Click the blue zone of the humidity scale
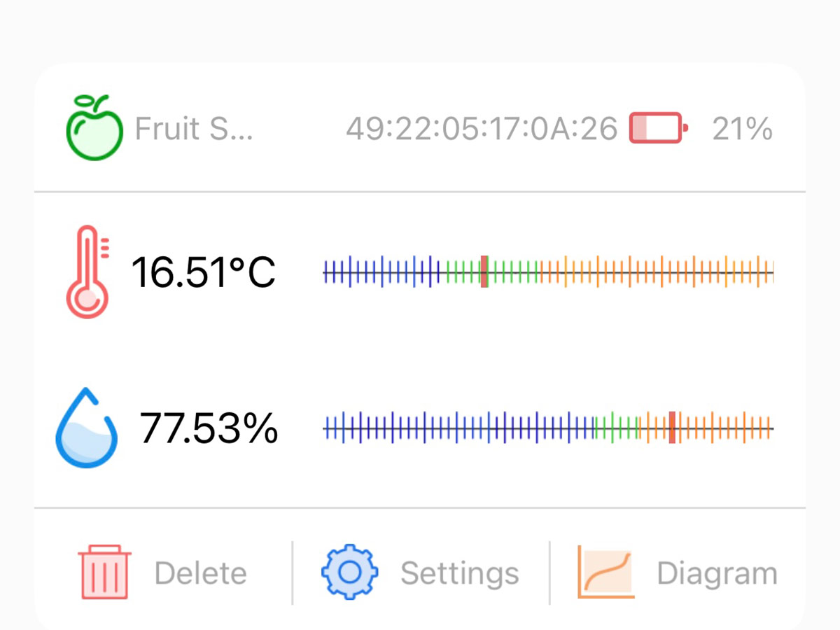840x630 pixels. 458,428
